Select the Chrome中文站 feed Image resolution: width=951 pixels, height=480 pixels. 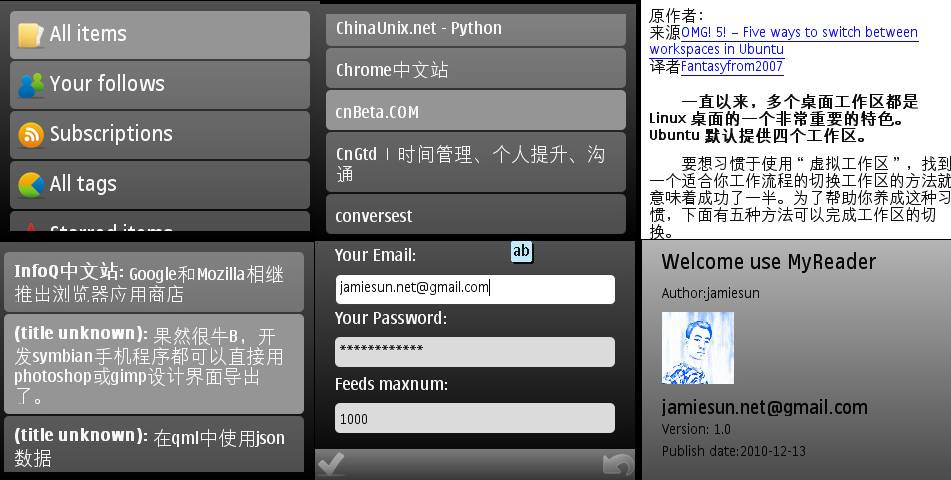(476, 69)
